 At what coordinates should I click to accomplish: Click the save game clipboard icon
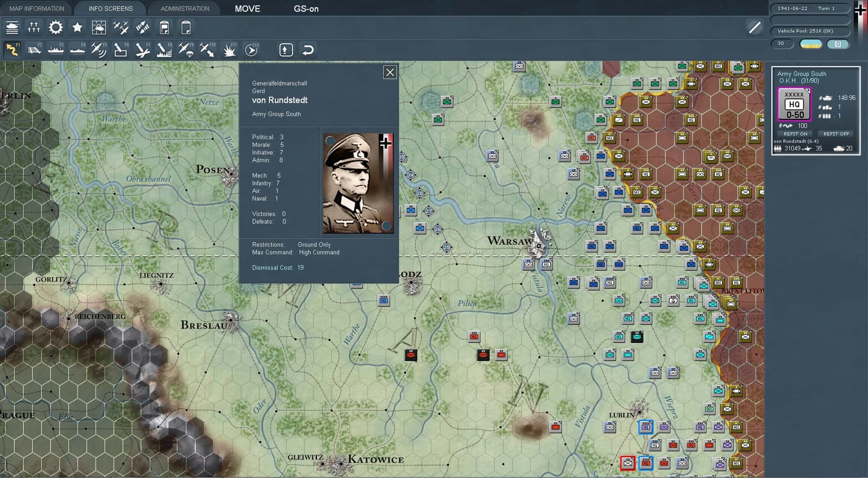point(164,28)
